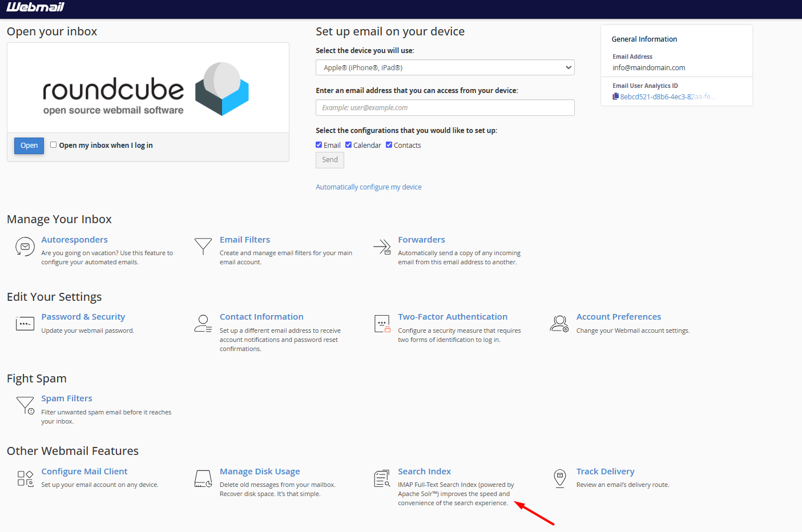Click the analytics ID 8ebcd521 text

point(668,96)
